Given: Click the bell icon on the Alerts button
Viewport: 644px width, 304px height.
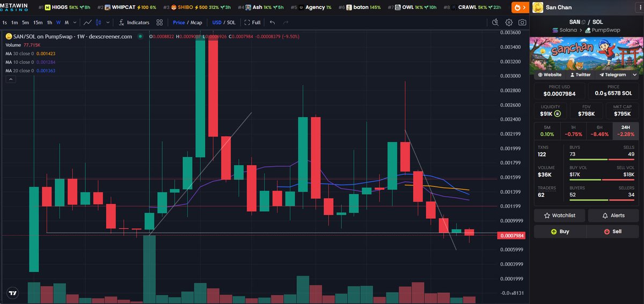Looking at the screenshot, I should pyautogui.click(x=606, y=216).
